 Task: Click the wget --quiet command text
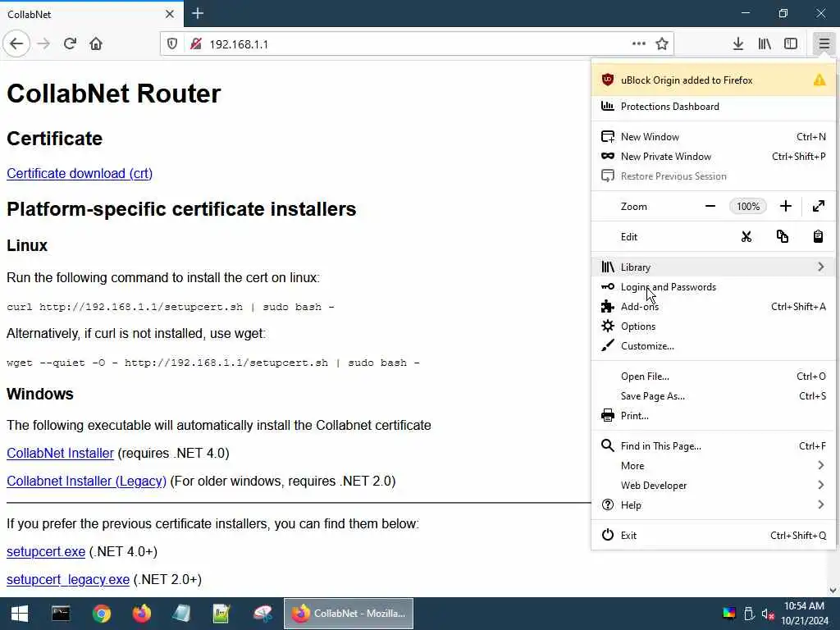click(213, 363)
